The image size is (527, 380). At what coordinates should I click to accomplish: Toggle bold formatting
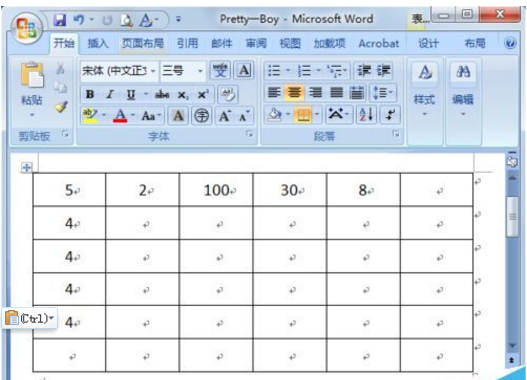90,95
